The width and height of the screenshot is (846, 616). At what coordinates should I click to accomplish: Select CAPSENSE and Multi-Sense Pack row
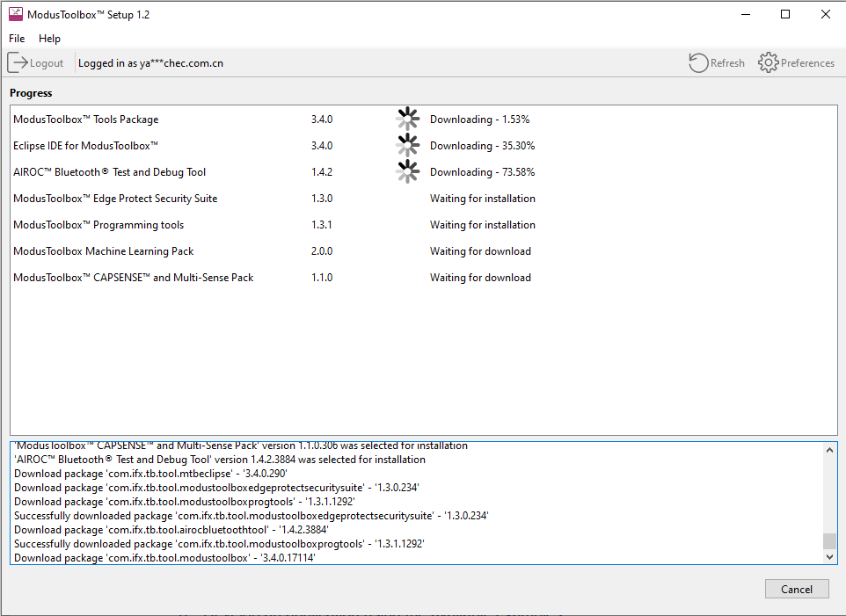coord(424,278)
